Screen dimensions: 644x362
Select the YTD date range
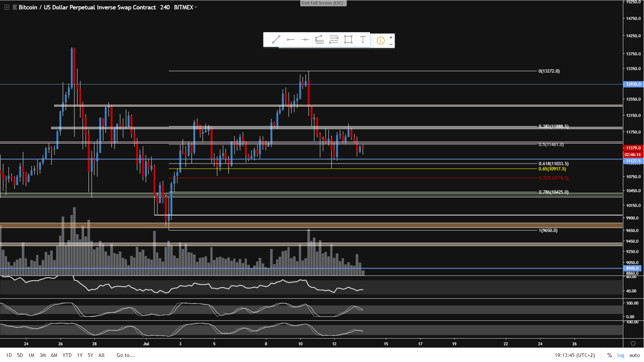coord(67,355)
